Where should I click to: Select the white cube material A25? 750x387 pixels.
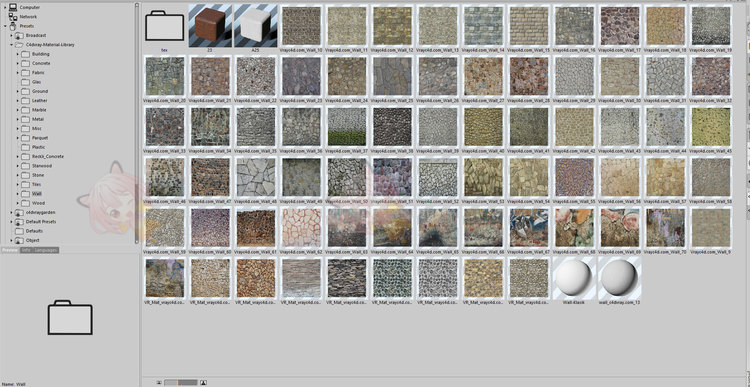255,25
